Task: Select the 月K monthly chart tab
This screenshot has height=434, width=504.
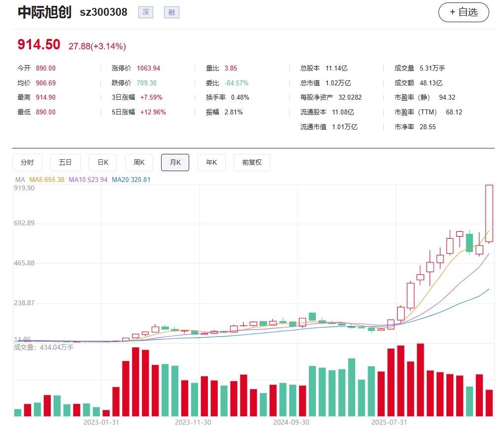Action: tap(175, 162)
